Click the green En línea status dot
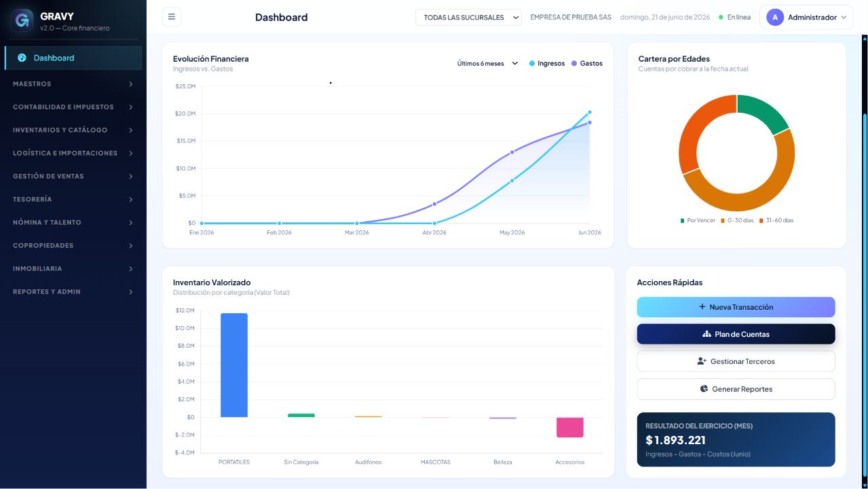This screenshot has width=868, height=489. pos(721,17)
